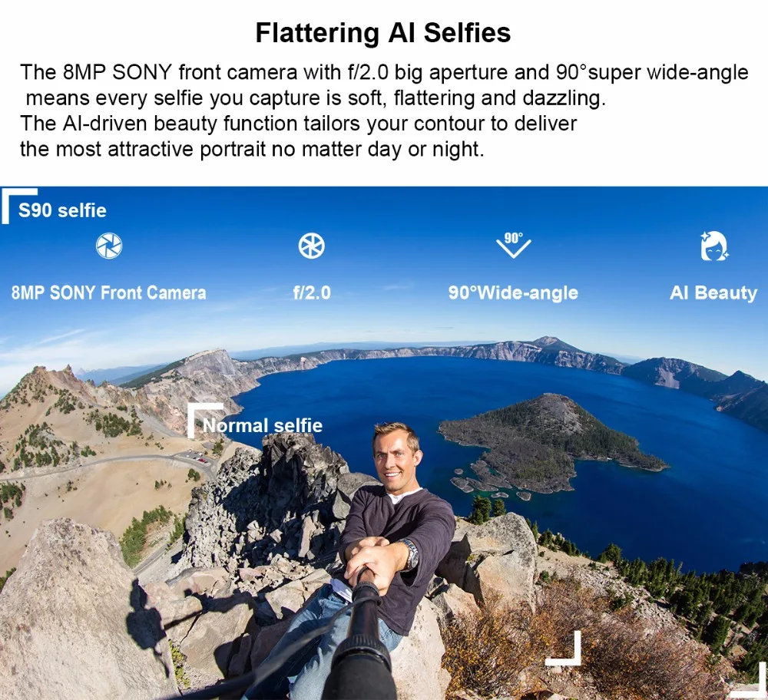Image resolution: width=768 pixels, height=700 pixels.
Task: Click the 90°Wide-angle label
Action: [513, 292]
